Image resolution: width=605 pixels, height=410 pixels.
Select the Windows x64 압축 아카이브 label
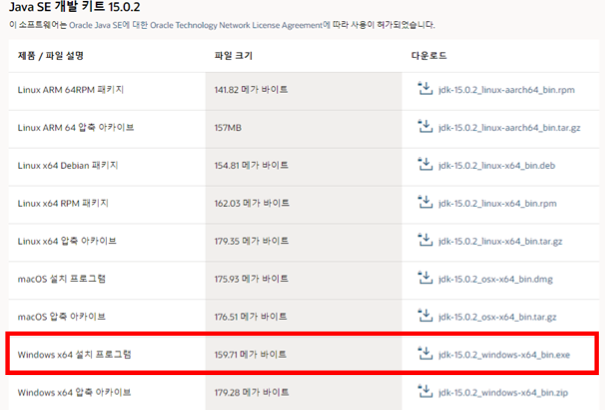(x=74, y=392)
